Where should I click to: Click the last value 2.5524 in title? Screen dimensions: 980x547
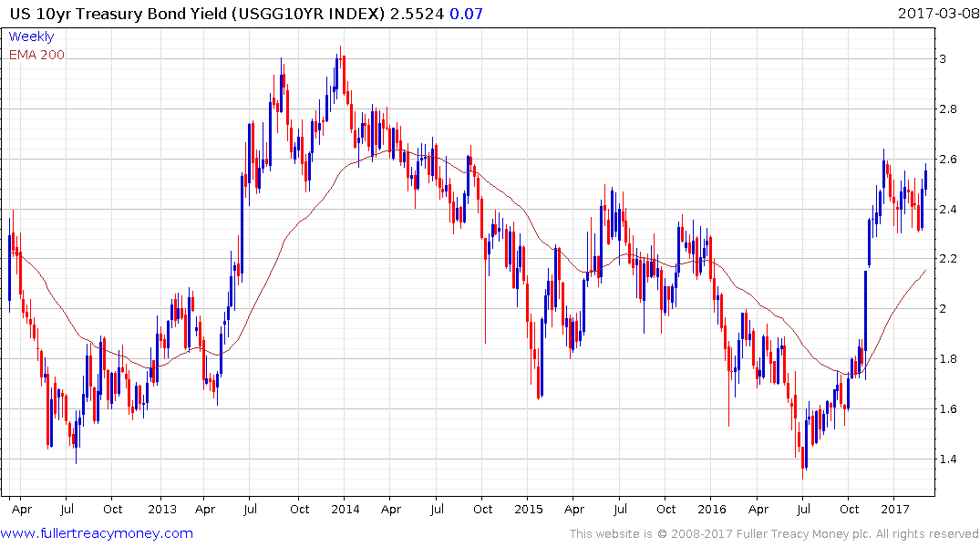(x=417, y=13)
